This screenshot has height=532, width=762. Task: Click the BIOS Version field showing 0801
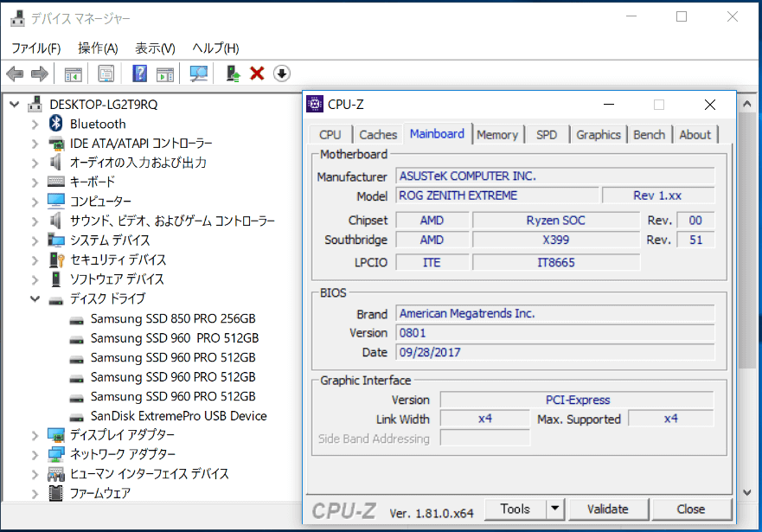point(555,333)
